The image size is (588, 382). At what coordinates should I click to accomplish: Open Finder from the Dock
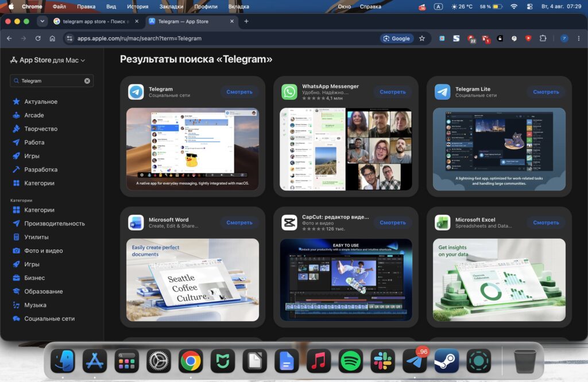[63, 361]
